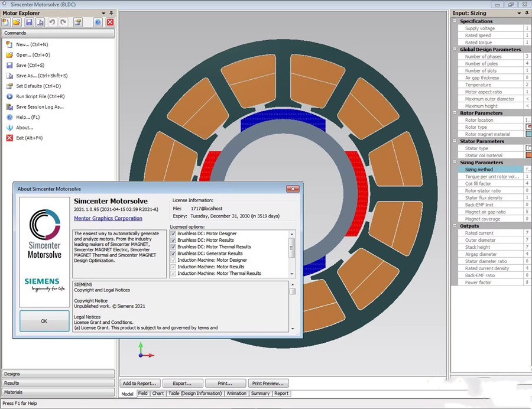Click the Undo arrow toolbar icon
532x409 pixels.
52,22
